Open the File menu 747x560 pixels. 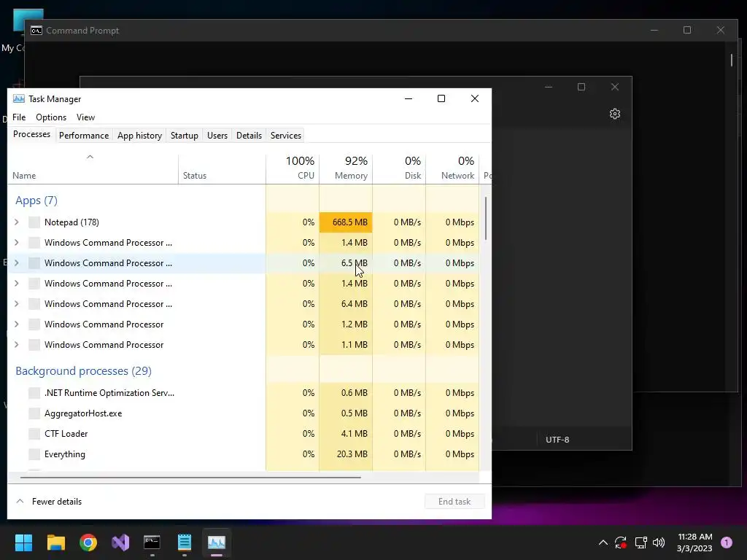(19, 117)
